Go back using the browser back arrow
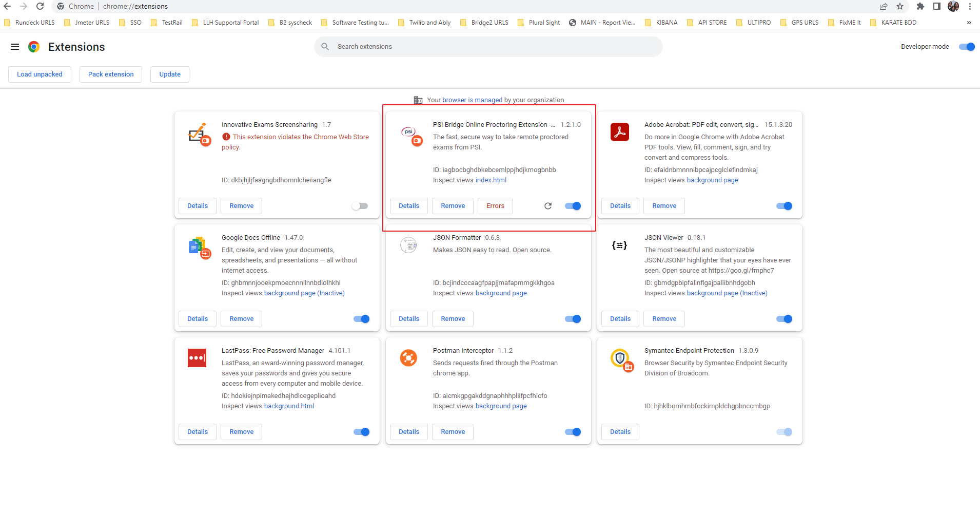980x512 pixels. pyautogui.click(x=7, y=6)
